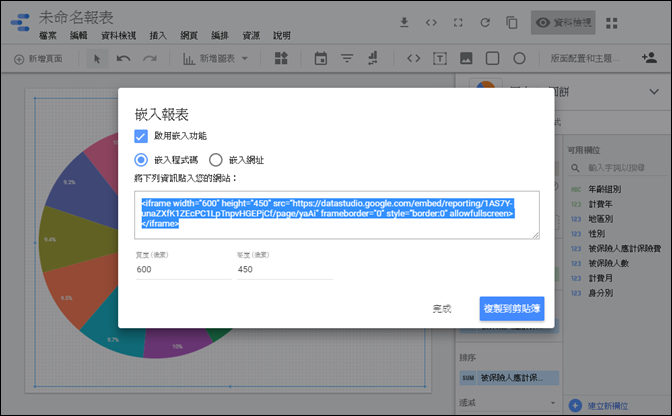
Task: Open the 新增圖表 dropdown
Action: [216, 59]
